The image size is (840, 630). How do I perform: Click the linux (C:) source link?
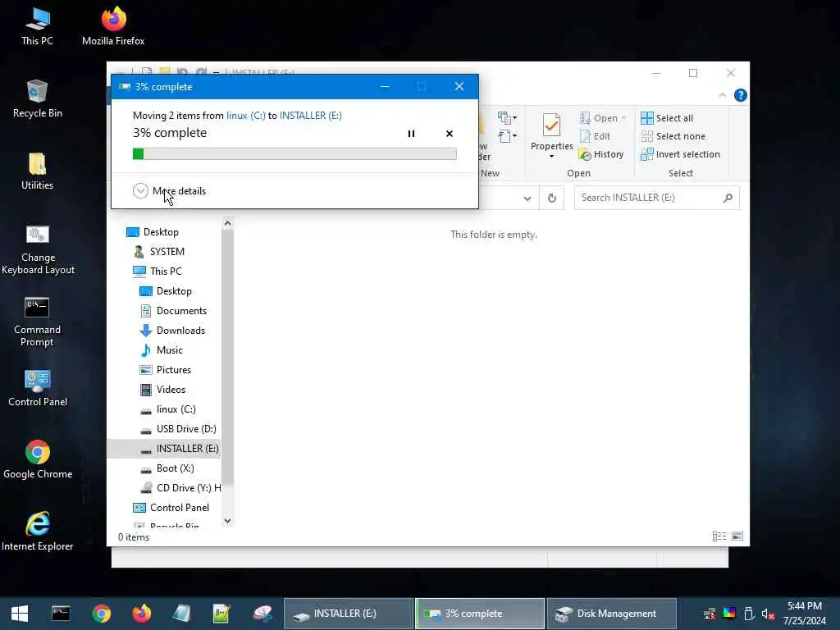tap(246, 115)
